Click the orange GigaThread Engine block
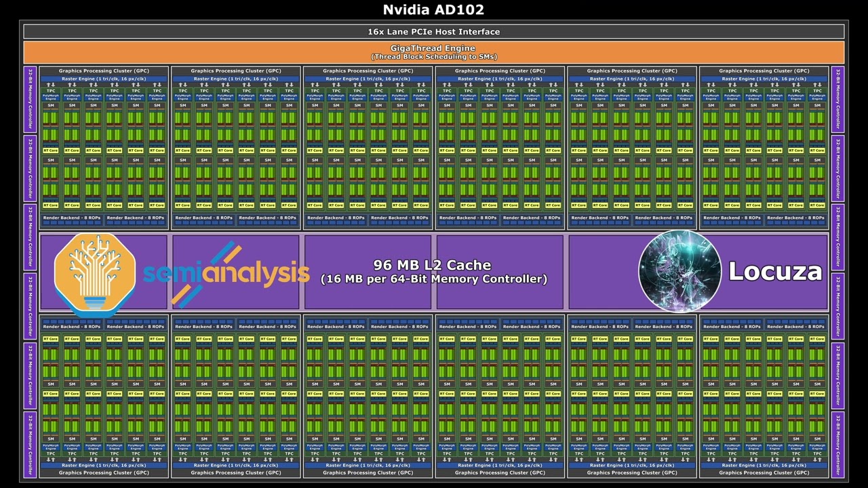Screen dimensions: 868x488 click(434, 52)
